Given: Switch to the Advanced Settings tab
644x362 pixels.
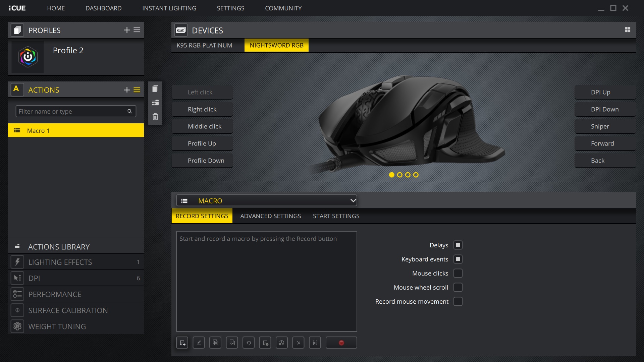Looking at the screenshot, I should 270,216.
